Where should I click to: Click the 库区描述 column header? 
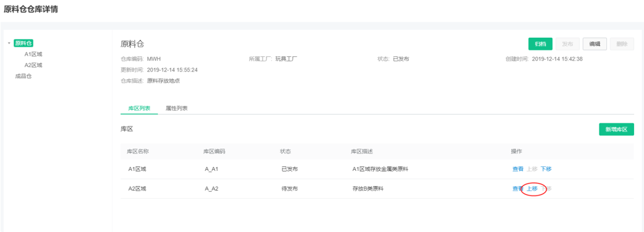pos(362,151)
